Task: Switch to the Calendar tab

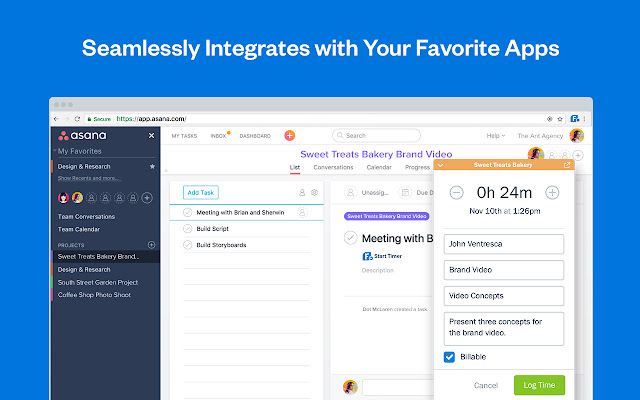Action: [x=379, y=167]
